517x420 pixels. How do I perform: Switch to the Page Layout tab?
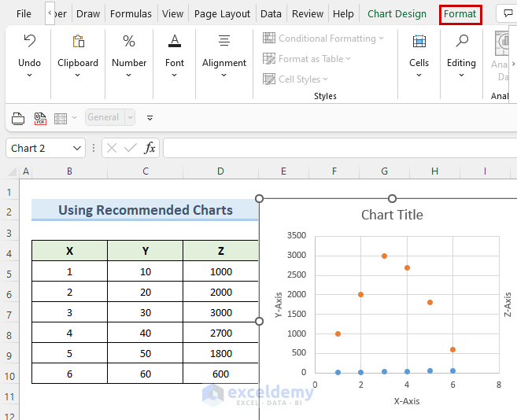222,14
